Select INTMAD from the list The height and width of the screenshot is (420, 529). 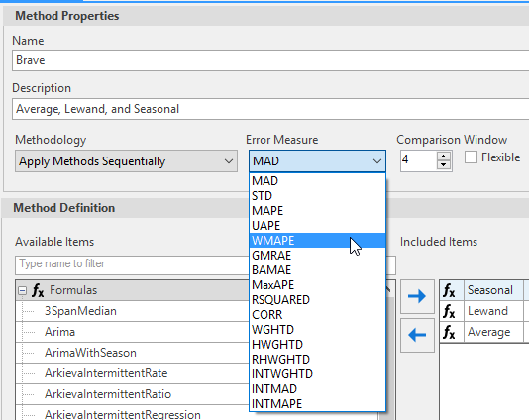(317, 389)
